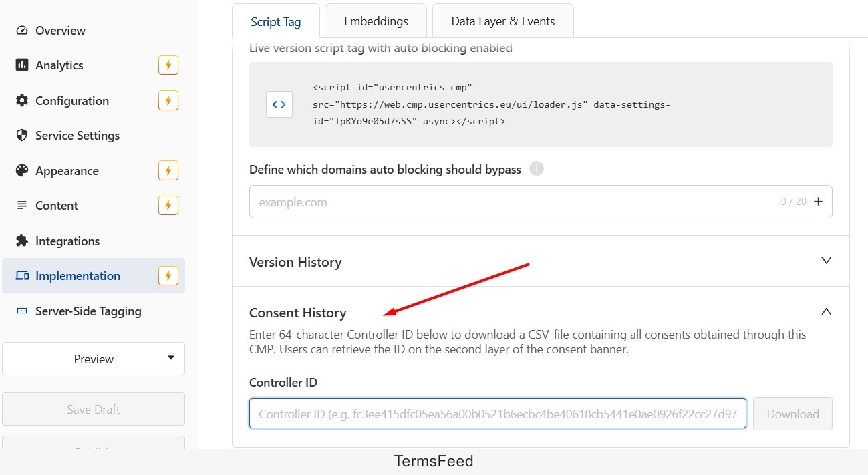Image resolution: width=868 pixels, height=475 pixels.
Task: Add domain with the plus icon
Action: click(x=818, y=202)
